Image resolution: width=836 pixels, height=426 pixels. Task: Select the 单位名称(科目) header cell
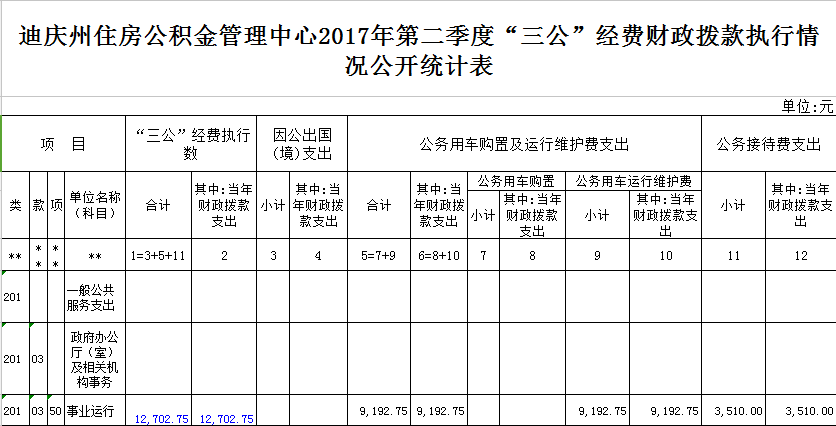[95, 205]
